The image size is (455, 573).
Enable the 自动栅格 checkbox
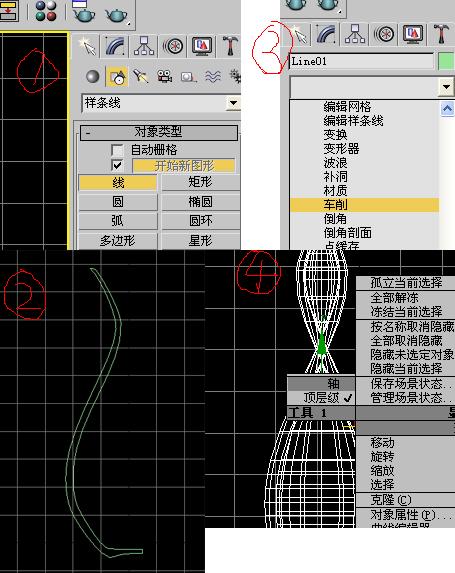(x=117, y=150)
